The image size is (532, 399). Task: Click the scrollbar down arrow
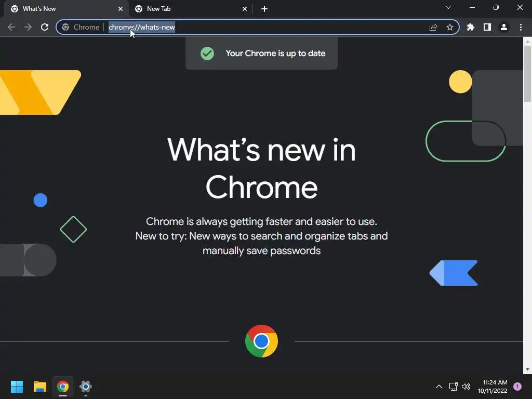coord(527,369)
